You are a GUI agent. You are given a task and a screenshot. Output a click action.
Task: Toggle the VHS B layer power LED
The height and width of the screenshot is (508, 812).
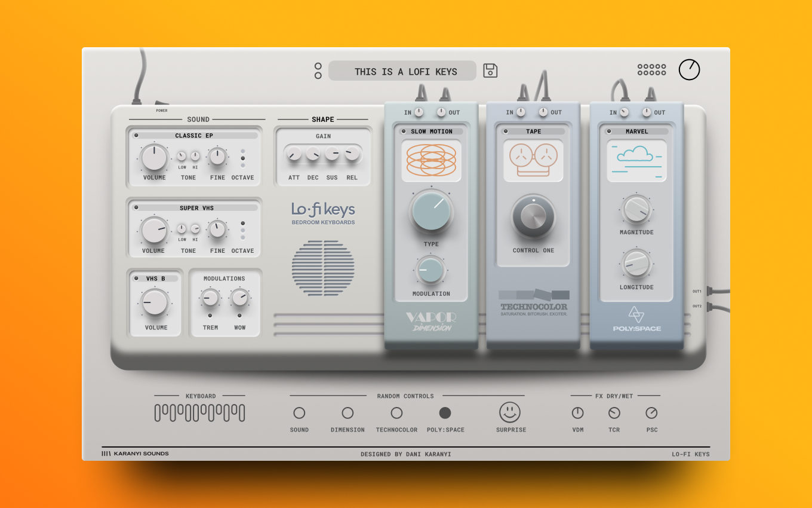click(137, 279)
